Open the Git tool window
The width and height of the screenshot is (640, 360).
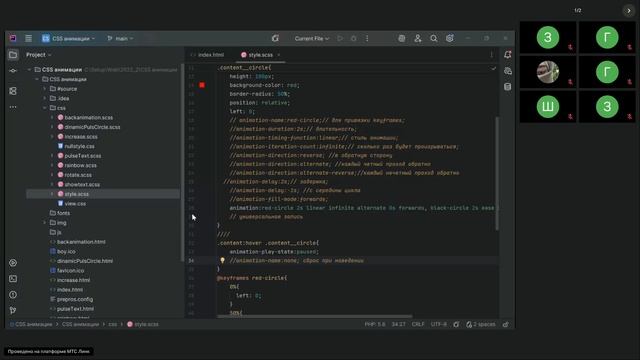pyautogui.click(x=13, y=310)
